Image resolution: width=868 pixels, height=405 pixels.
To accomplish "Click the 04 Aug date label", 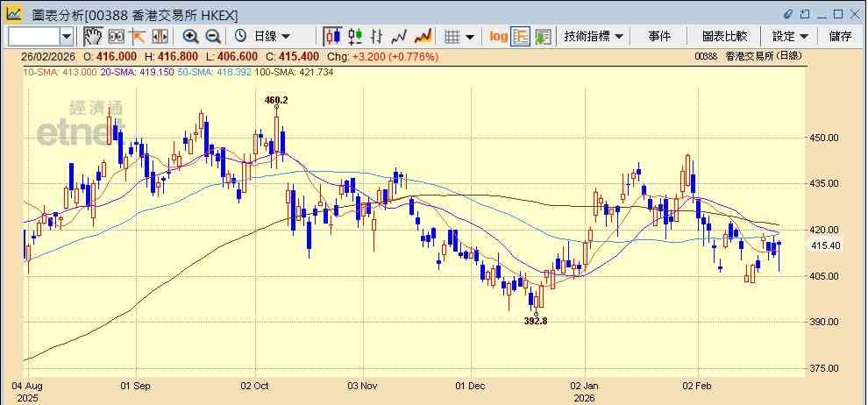I will point(28,386).
